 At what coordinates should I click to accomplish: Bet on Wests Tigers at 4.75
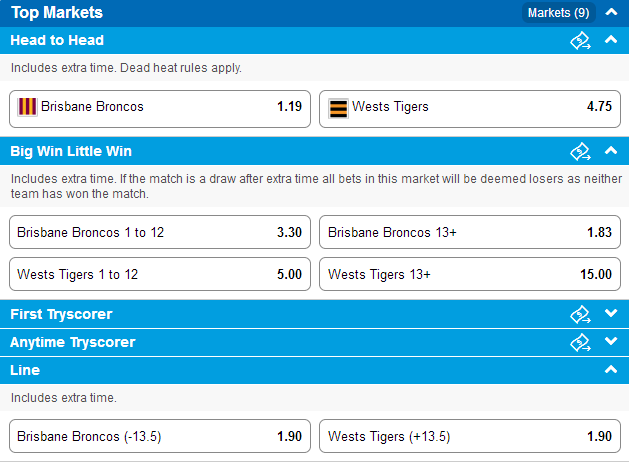[x=470, y=109]
